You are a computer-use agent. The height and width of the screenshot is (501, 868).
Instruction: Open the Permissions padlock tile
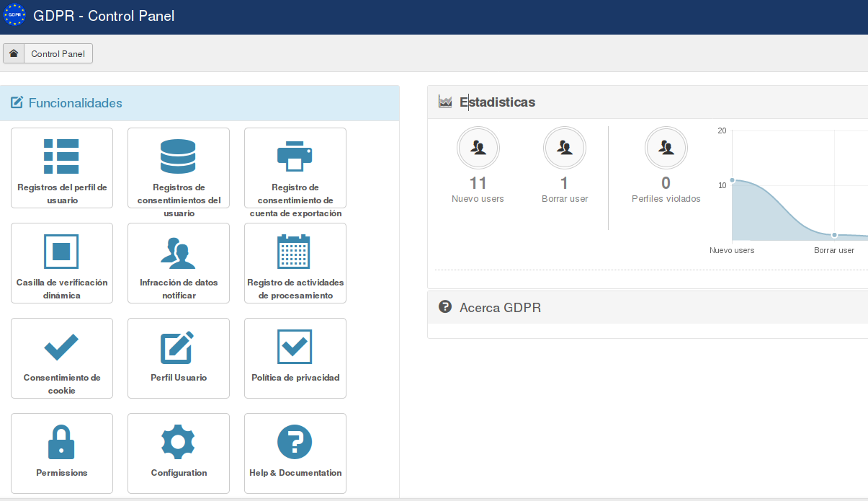[62, 453]
